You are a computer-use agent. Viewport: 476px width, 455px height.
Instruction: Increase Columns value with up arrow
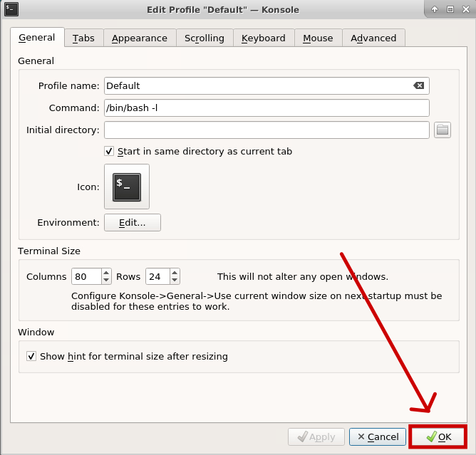(106, 273)
